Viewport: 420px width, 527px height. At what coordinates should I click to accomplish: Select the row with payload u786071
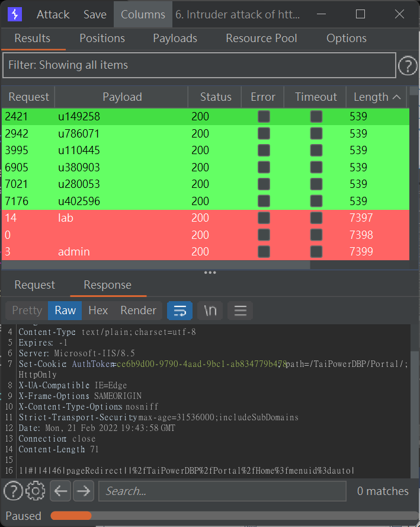[x=206, y=133]
